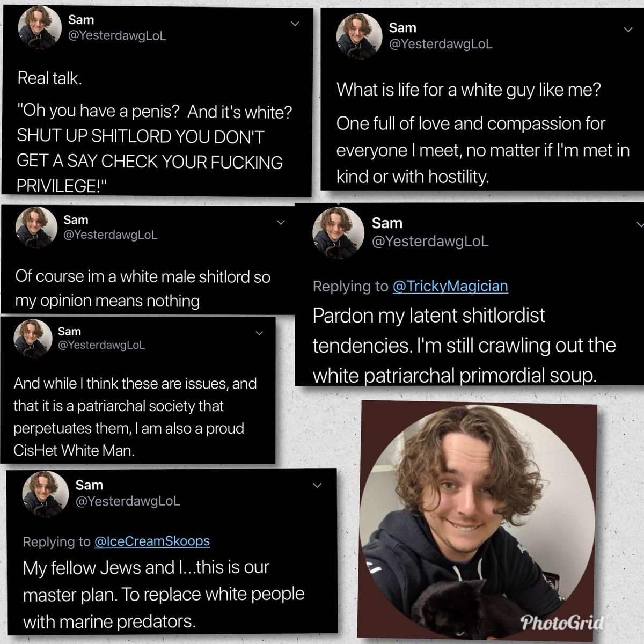The height and width of the screenshot is (644, 644).
Task: Click the "Of course im a white male" tweet text
Action: tap(143, 289)
